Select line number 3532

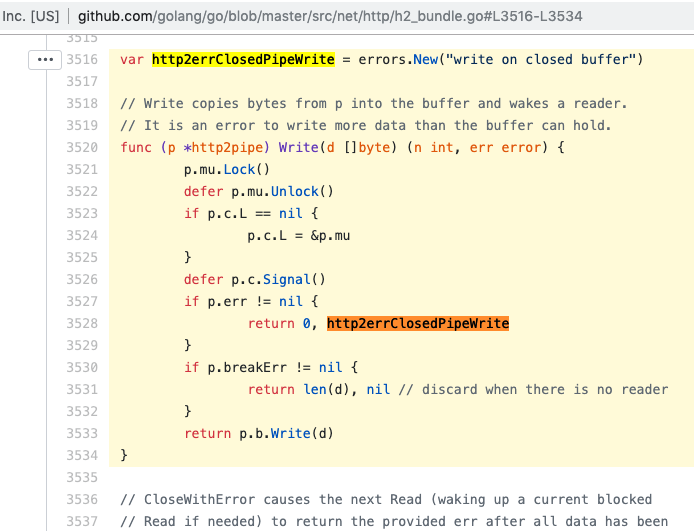(82, 411)
